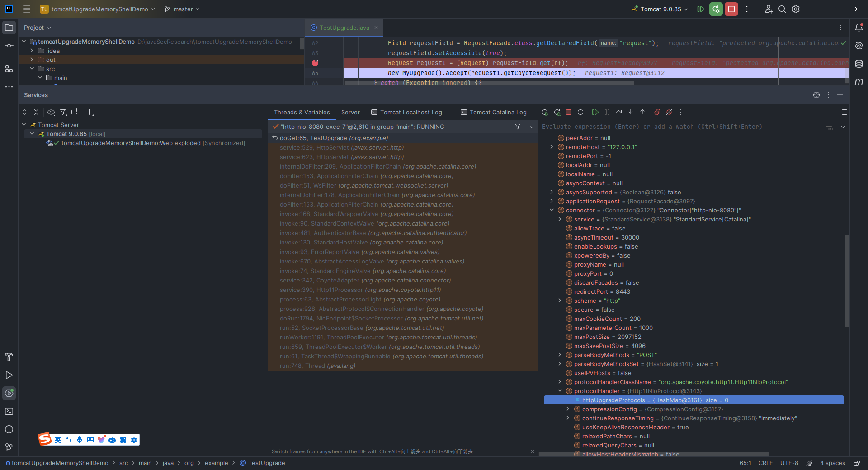The width and height of the screenshot is (868, 470).
Task: Open the Commit tool window icon
Action: point(9,46)
